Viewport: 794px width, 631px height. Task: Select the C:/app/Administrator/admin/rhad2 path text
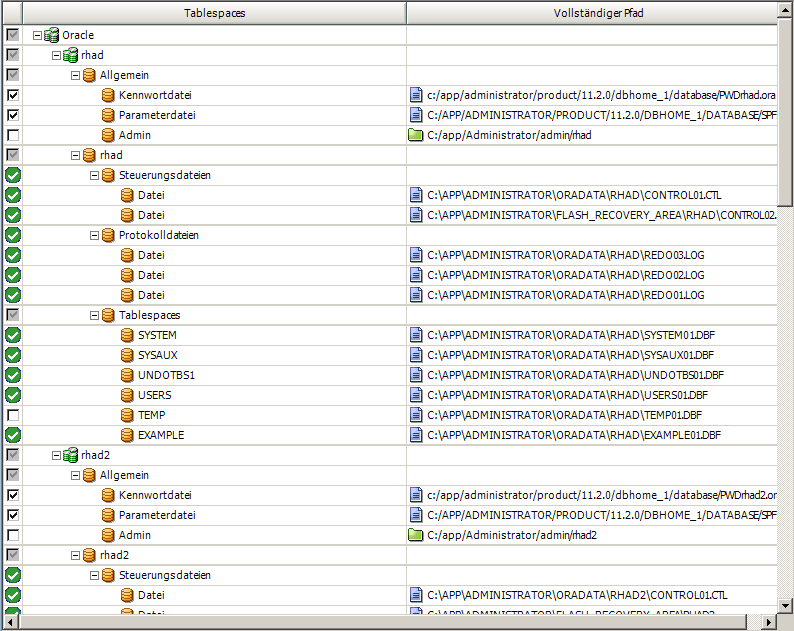click(x=511, y=535)
